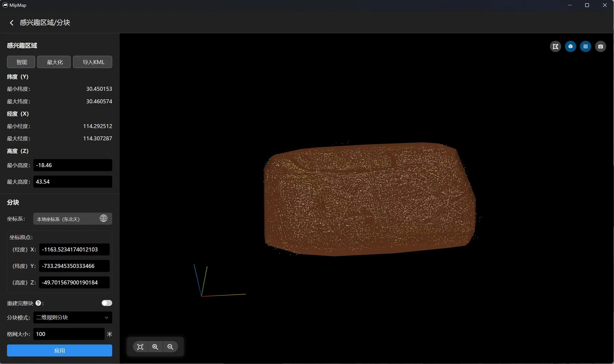Click the 导入KML button
614x364 pixels.
pyautogui.click(x=92, y=62)
